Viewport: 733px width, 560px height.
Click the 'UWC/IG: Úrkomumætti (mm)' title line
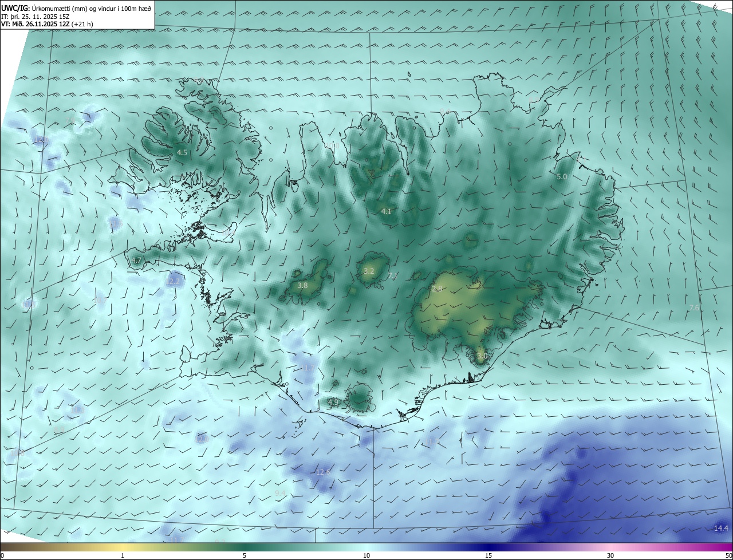[77, 8]
